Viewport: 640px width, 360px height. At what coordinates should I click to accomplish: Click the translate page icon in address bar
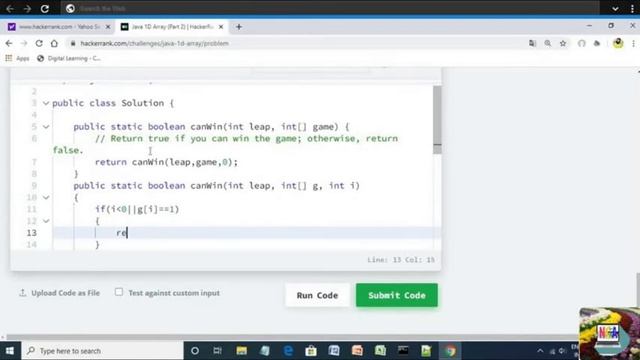point(532,43)
